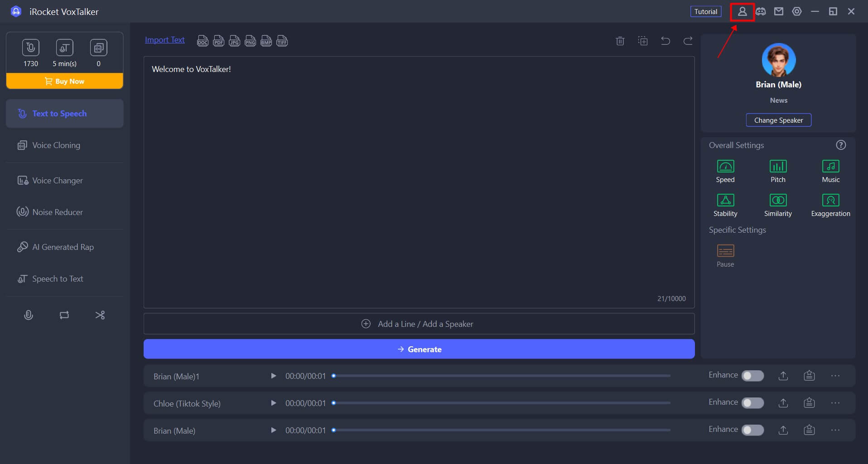
Task: Seek on Brian (Male)1 progress bar
Action: pos(501,376)
